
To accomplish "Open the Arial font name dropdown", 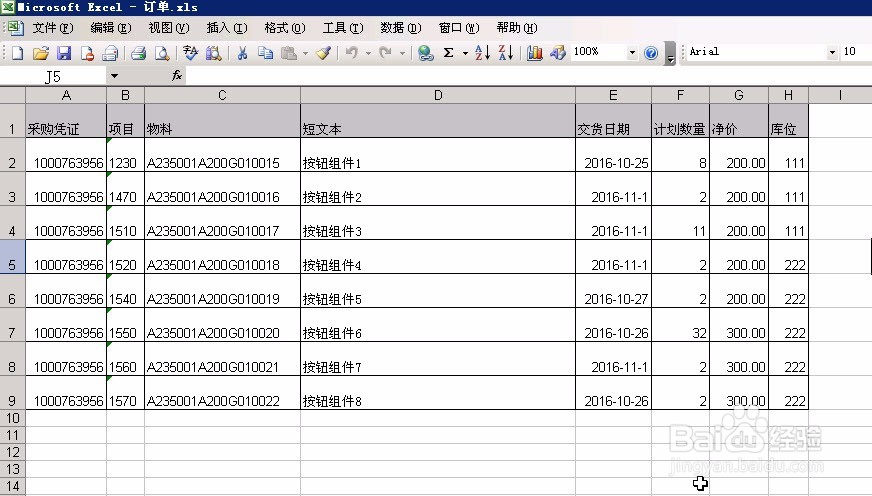I will [x=832, y=52].
